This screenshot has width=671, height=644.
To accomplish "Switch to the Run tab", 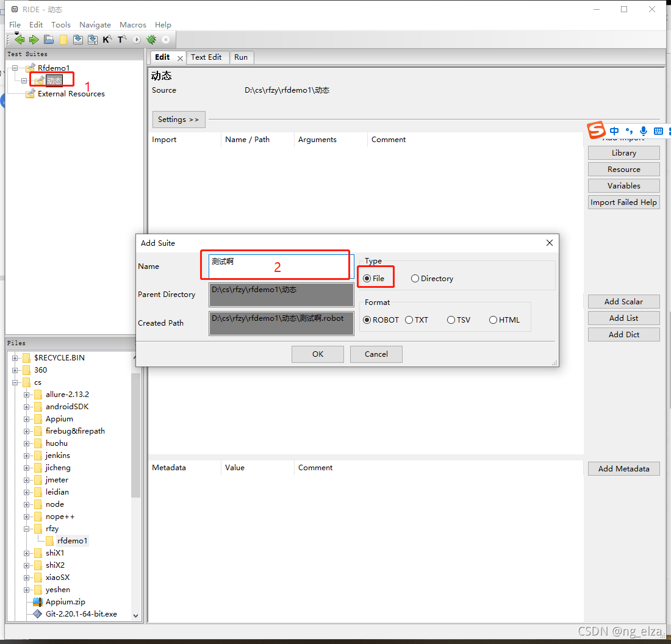I will pyautogui.click(x=241, y=57).
